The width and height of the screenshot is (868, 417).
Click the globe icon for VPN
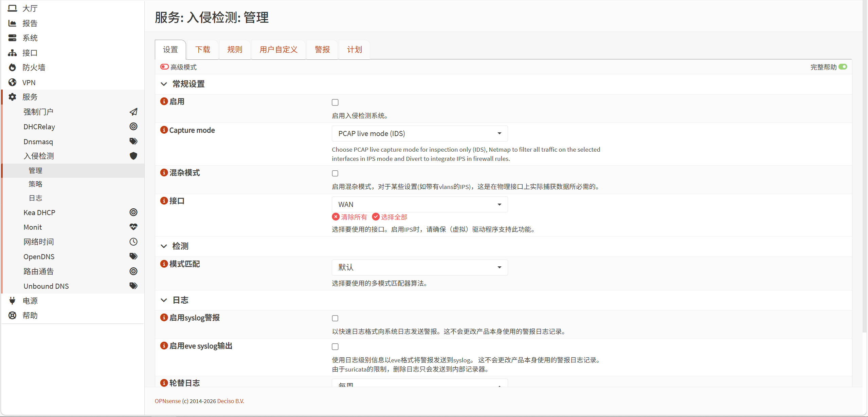pos(12,82)
